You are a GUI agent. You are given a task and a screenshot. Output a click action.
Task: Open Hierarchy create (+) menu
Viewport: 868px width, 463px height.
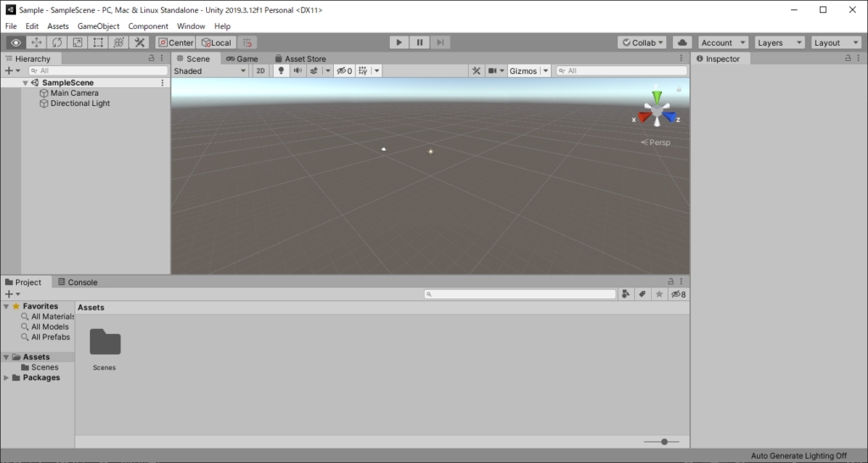(x=12, y=71)
